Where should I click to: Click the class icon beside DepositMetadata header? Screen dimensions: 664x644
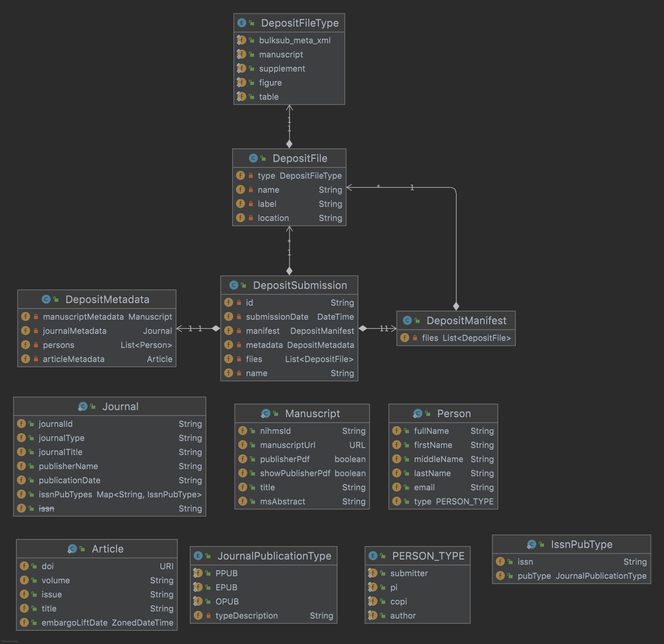pos(46,299)
